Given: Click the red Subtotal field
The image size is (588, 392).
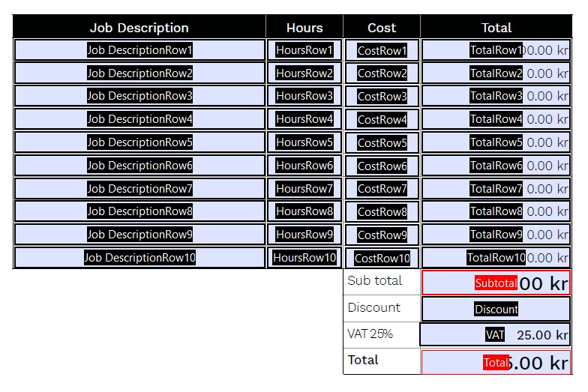Looking at the screenshot, I should coord(496,283).
